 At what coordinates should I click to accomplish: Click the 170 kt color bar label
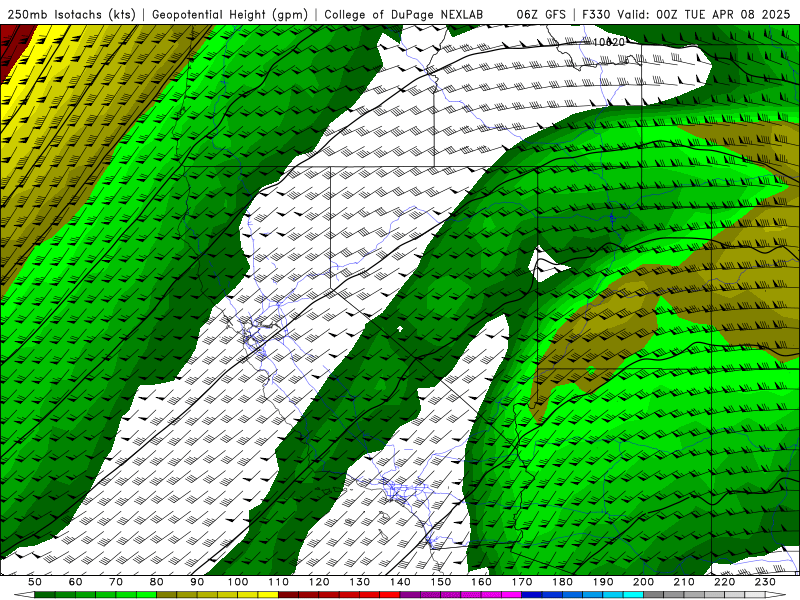click(521, 582)
